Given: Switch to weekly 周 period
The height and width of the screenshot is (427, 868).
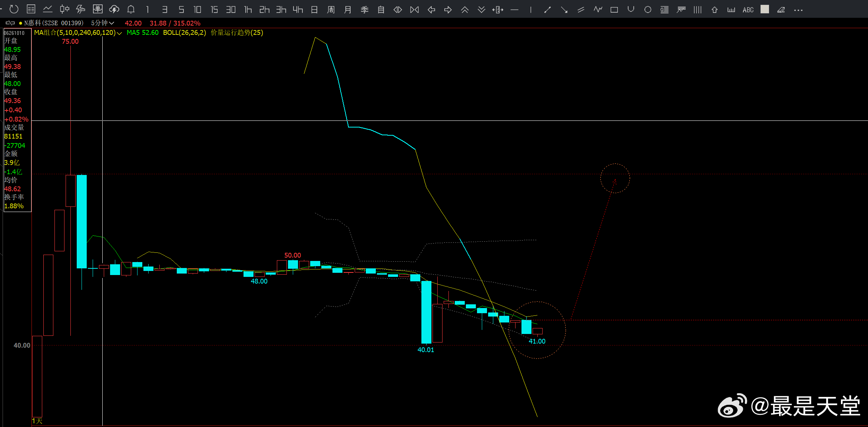Looking at the screenshot, I should tap(331, 10).
